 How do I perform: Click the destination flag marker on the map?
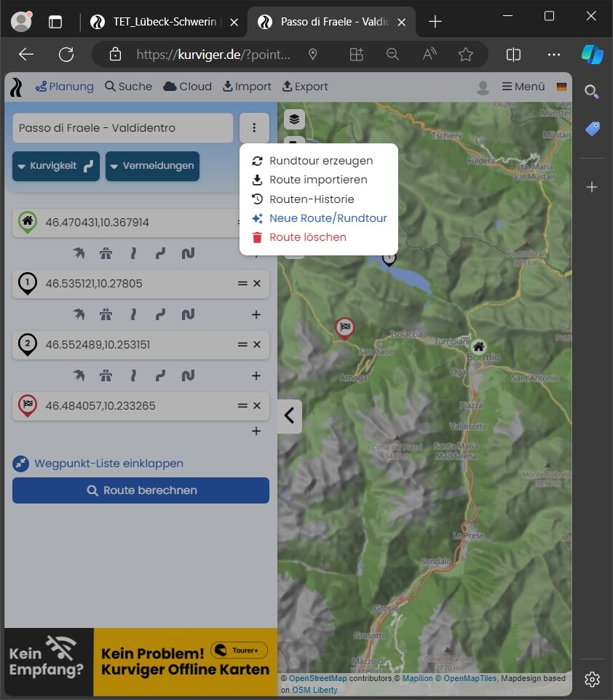tap(345, 327)
